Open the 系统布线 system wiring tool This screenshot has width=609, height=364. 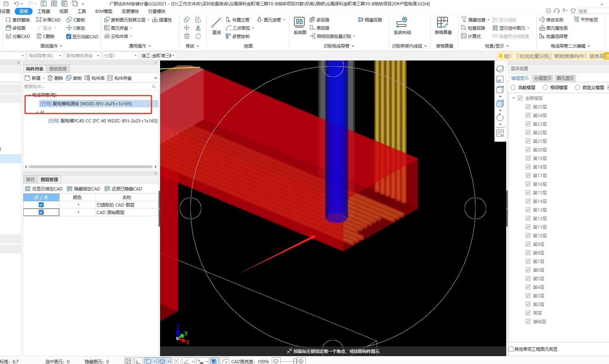[x=402, y=26]
